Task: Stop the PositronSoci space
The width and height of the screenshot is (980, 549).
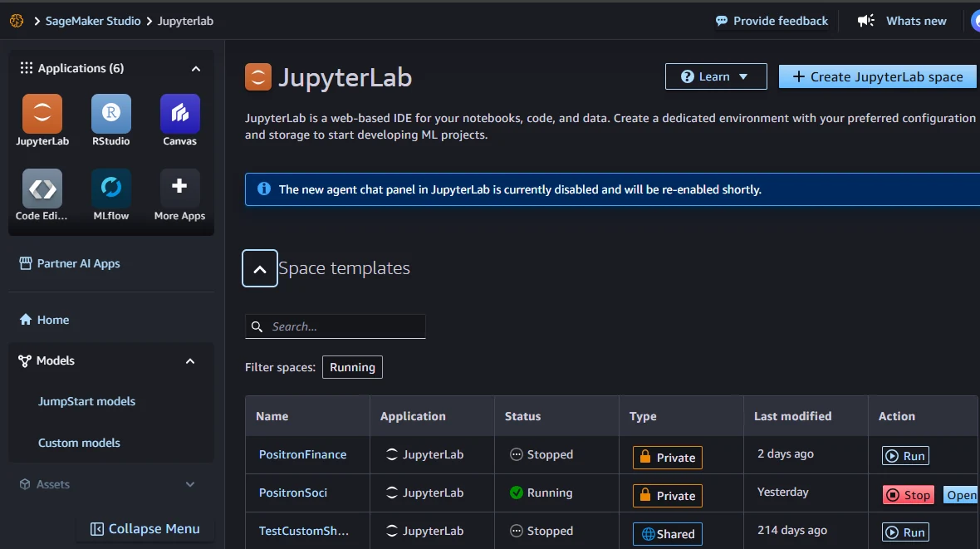Action: point(909,495)
